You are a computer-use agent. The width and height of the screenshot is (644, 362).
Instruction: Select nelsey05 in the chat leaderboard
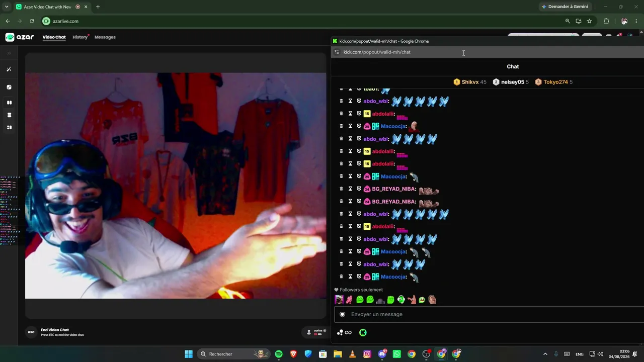click(x=510, y=82)
